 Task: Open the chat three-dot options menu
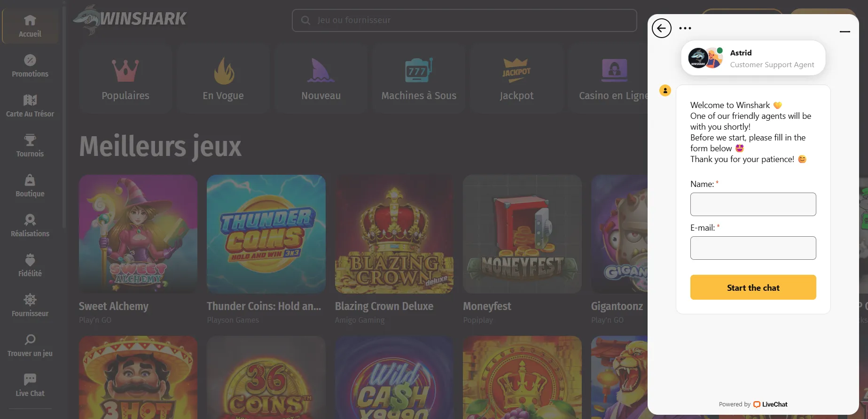click(x=685, y=28)
